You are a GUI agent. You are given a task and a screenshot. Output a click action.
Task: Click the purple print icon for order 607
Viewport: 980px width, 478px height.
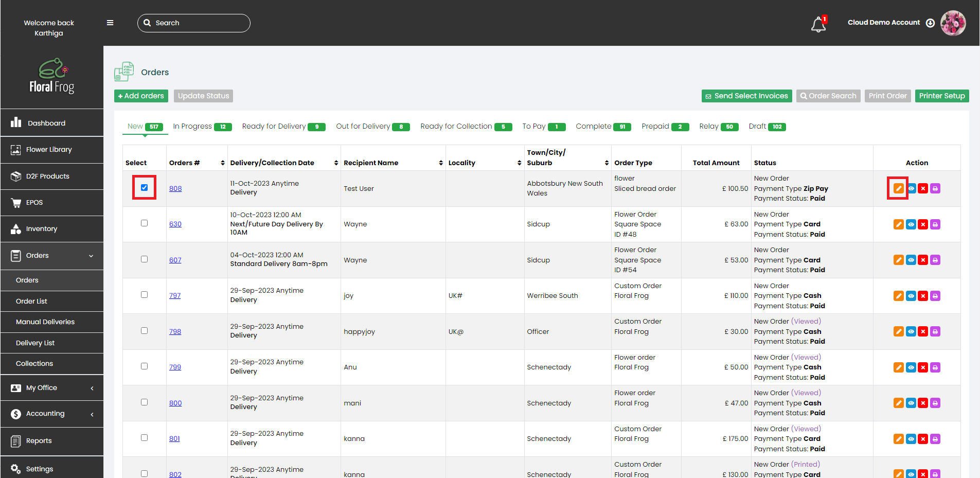[x=935, y=260]
